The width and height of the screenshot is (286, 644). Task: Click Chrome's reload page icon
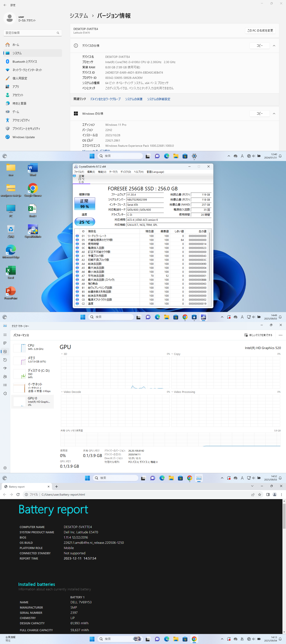click(x=18, y=495)
